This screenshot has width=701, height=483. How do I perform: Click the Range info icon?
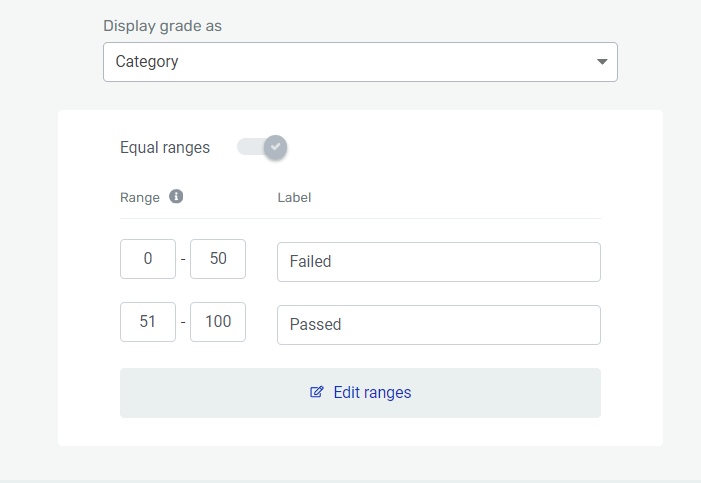pos(176,197)
